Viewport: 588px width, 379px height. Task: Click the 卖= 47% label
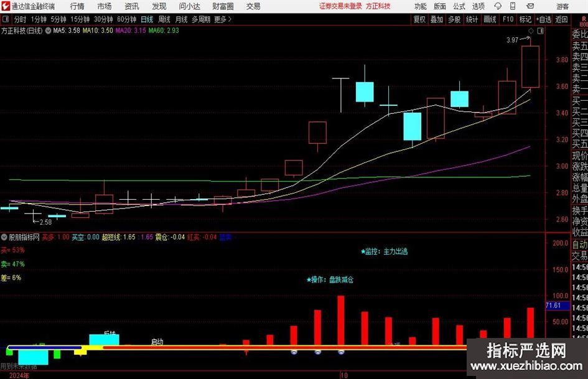click(x=12, y=264)
